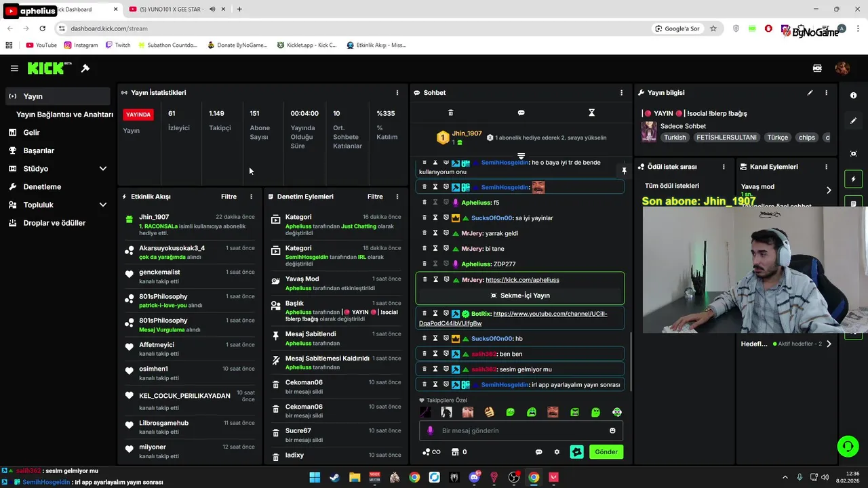Image resolution: width=868 pixels, height=488 pixels.
Task: Open chat settings gear icon
Action: coord(557,452)
